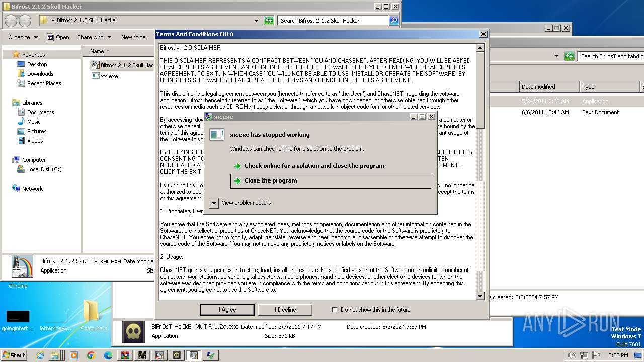Screen dimensions: 644x362
Task: Go to Downloads in Favorites
Action: pos(40,74)
